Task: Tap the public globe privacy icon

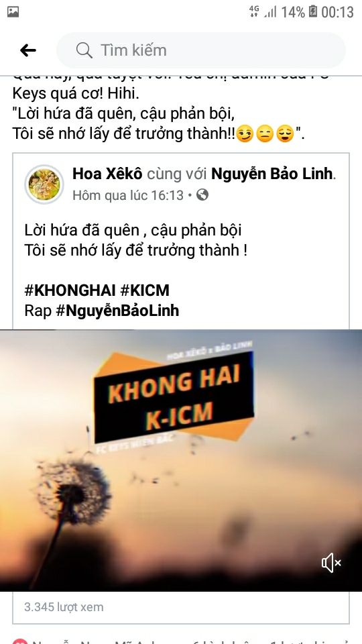Action: click(x=202, y=195)
